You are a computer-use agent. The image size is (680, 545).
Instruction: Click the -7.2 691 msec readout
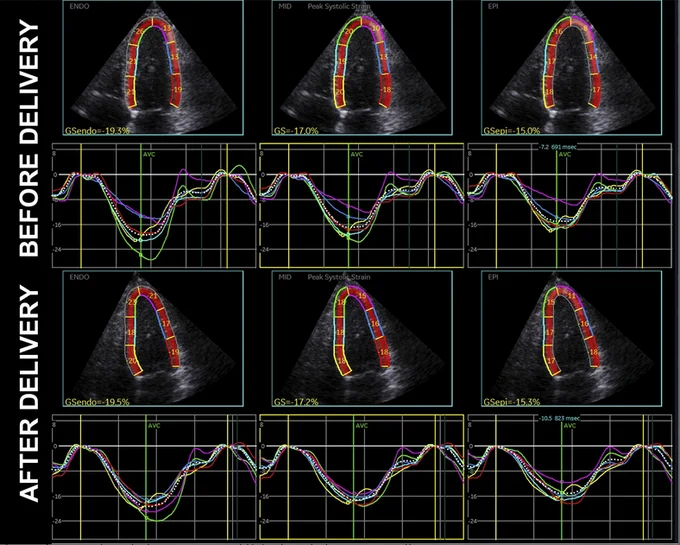click(558, 147)
